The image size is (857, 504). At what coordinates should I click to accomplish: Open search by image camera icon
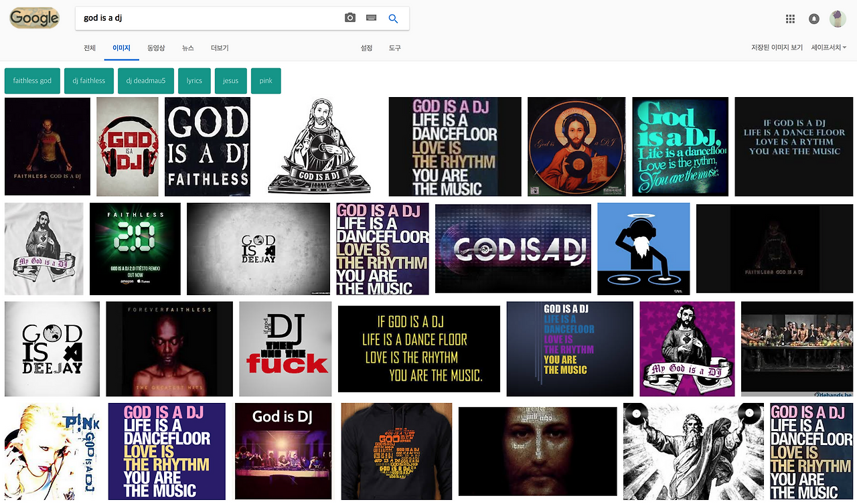(x=349, y=18)
